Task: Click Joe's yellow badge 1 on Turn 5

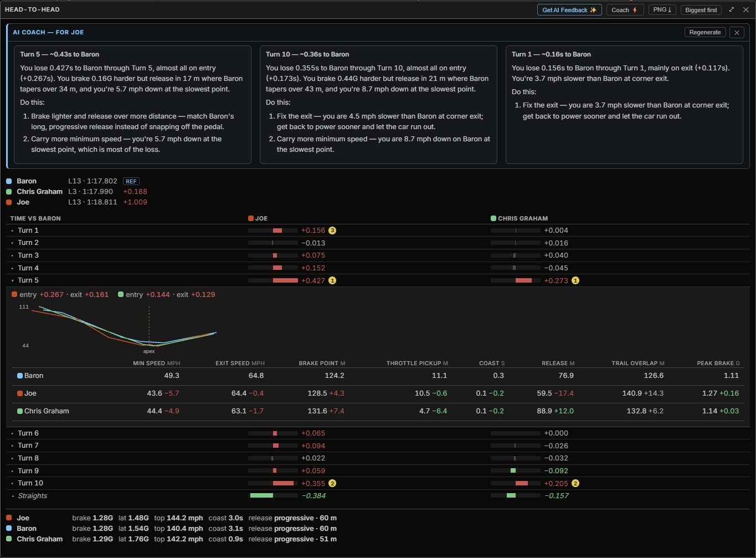Action: [x=332, y=280]
